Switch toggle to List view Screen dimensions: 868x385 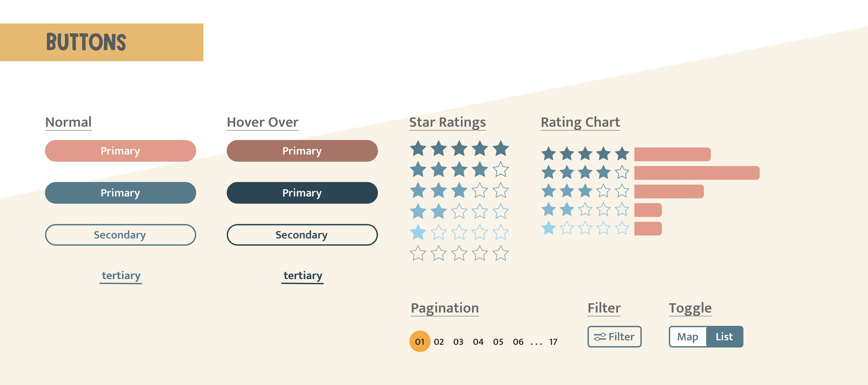[724, 336]
